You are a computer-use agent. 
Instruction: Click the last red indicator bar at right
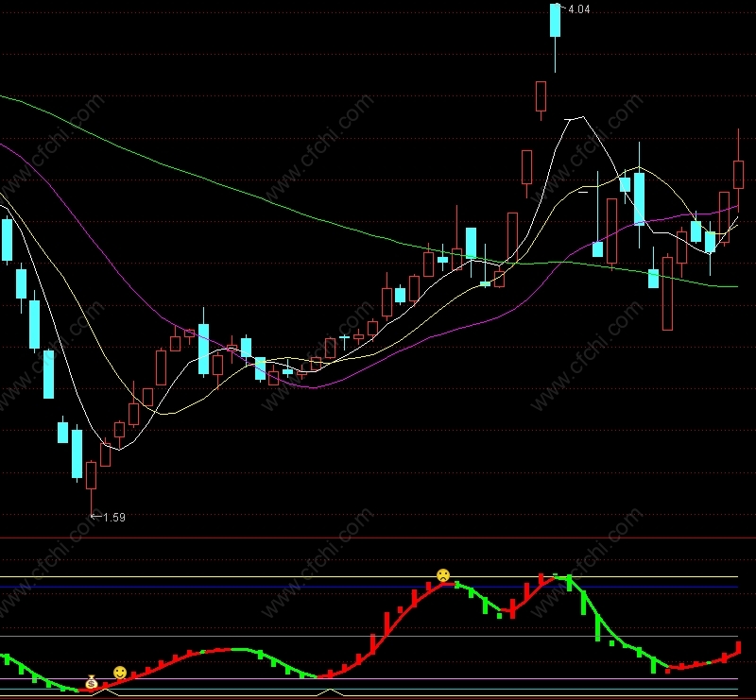738,647
